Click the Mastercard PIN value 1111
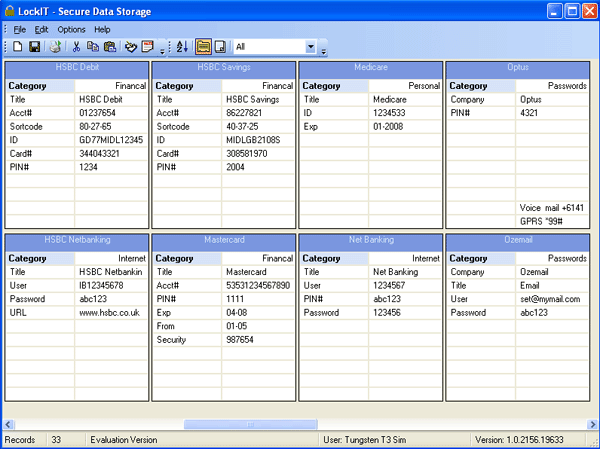This screenshot has height=449, width=600. click(235, 299)
